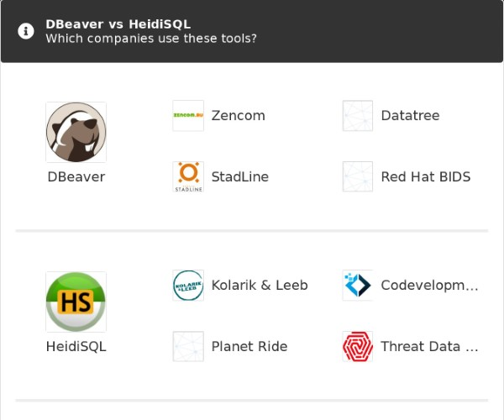
Task: Click the Planet Ride placeholder logo
Action: (x=188, y=347)
